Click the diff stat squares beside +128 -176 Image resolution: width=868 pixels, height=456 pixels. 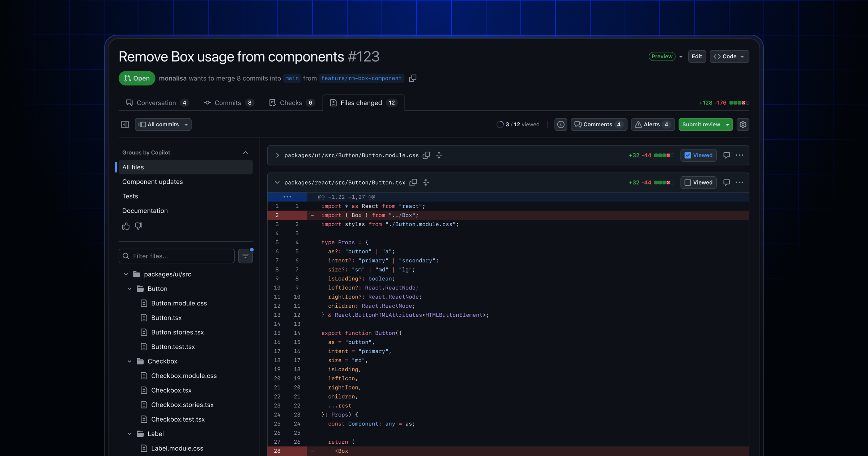pos(738,103)
